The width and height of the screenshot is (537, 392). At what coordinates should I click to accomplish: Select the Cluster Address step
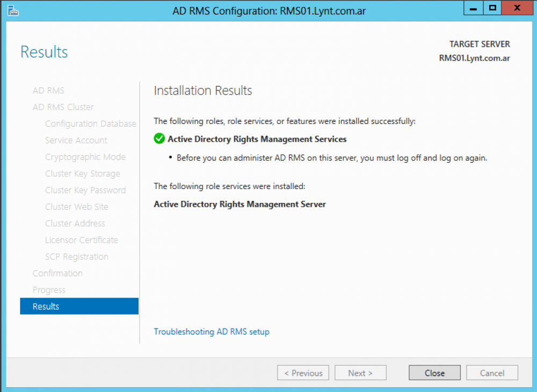point(75,223)
